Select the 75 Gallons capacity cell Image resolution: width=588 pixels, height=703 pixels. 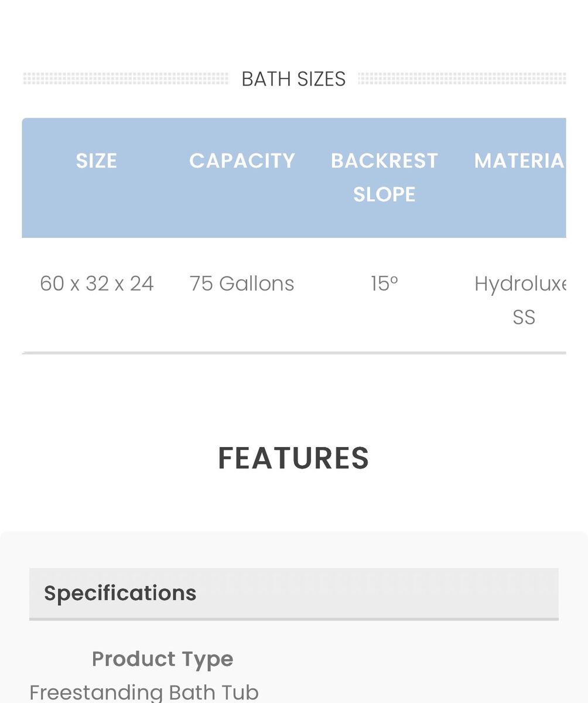pyautogui.click(x=242, y=284)
